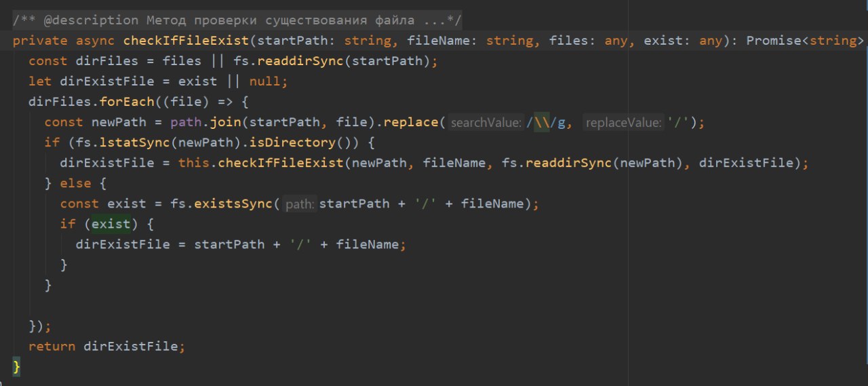Click the "path:" inlay hint
Viewport: 868px width, 386px height.
pos(299,204)
